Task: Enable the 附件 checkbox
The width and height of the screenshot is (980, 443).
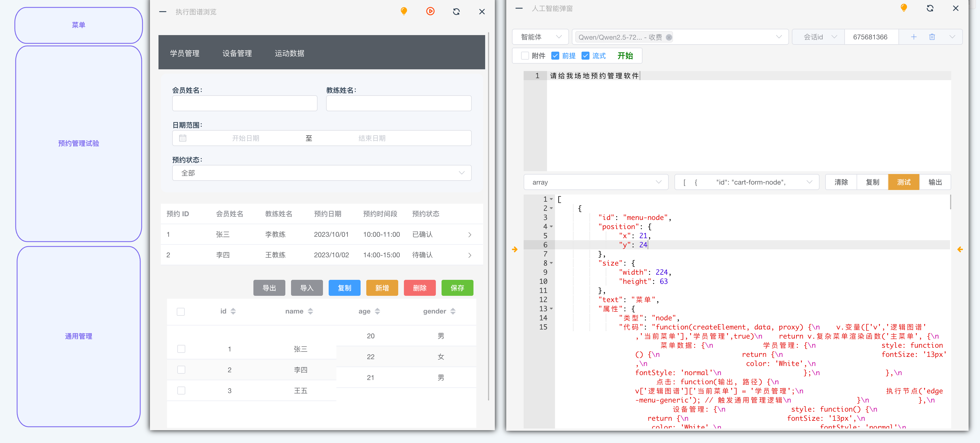Action: click(x=525, y=56)
